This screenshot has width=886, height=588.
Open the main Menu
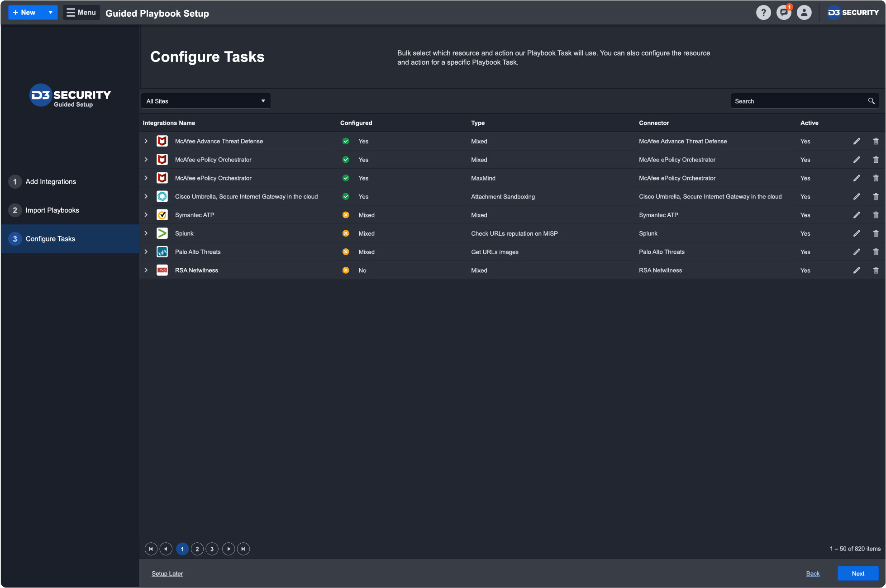point(81,13)
